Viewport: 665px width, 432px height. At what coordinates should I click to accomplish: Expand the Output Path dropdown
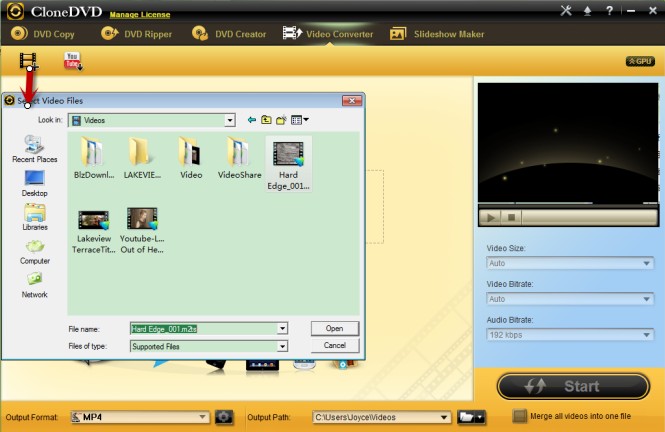(x=444, y=417)
